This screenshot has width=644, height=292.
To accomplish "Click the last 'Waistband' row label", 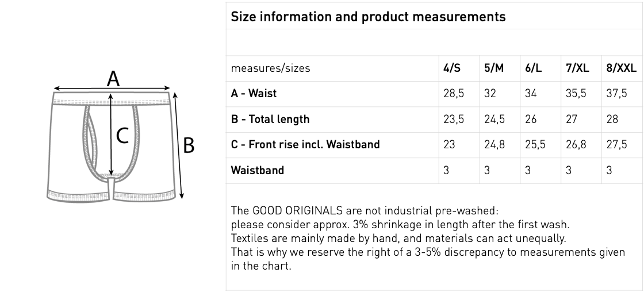I will coord(257,170).
